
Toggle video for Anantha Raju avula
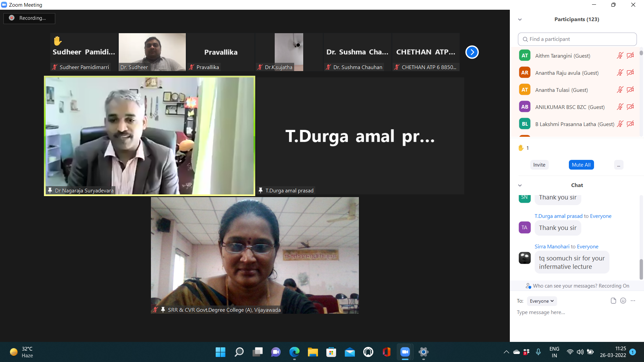(630, 73)
